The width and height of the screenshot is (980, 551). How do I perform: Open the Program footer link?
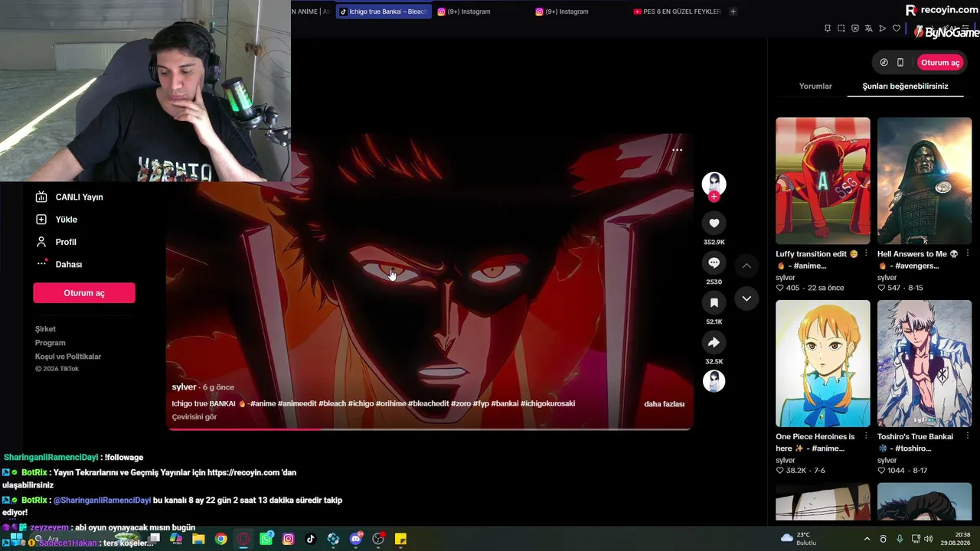(50, 343)
